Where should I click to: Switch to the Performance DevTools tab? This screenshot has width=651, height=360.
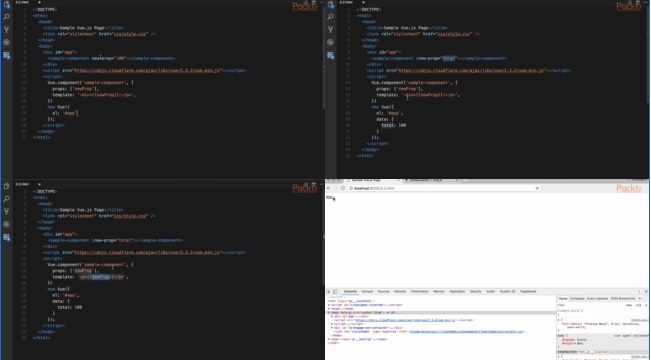(419, 291)
